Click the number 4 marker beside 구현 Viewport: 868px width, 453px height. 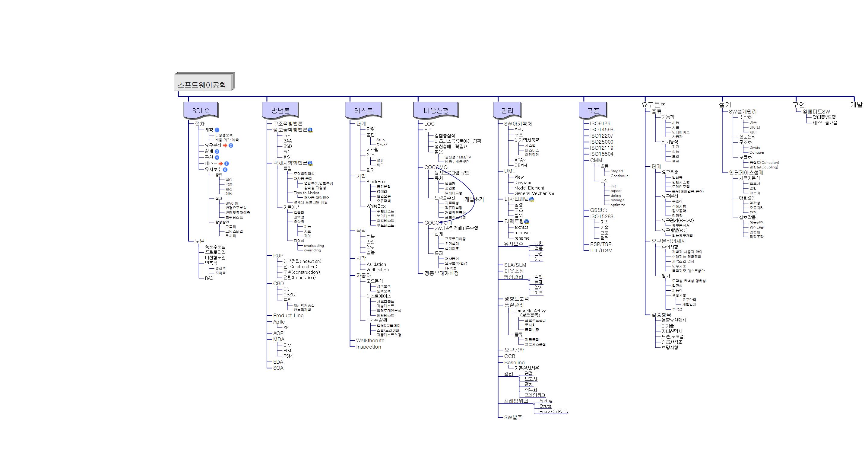point(217,158)
